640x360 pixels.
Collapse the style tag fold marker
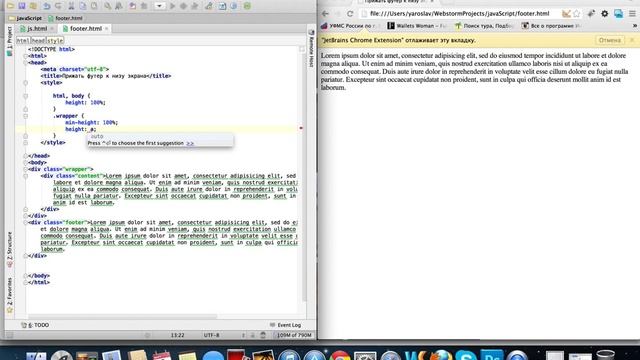tap(25, 82)
